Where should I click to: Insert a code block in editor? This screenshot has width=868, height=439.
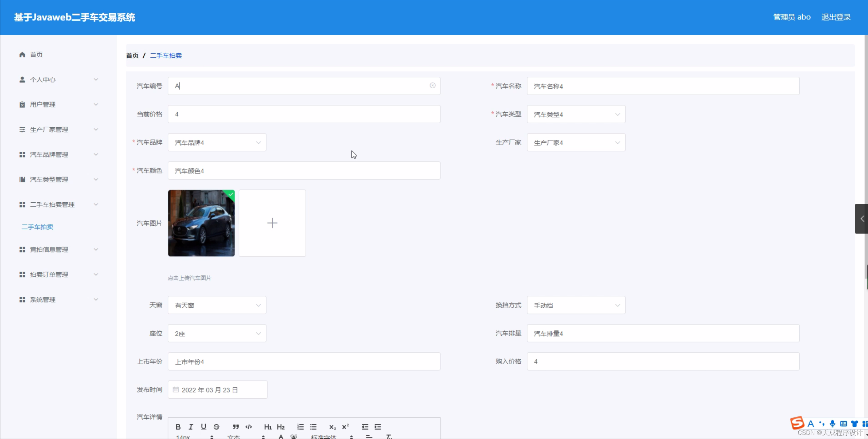click(248, 427)
